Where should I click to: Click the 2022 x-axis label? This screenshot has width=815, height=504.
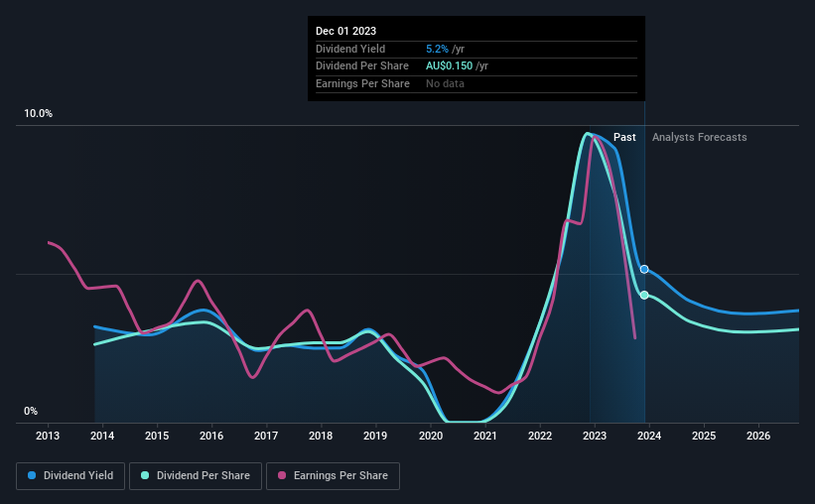pos(540,436)
